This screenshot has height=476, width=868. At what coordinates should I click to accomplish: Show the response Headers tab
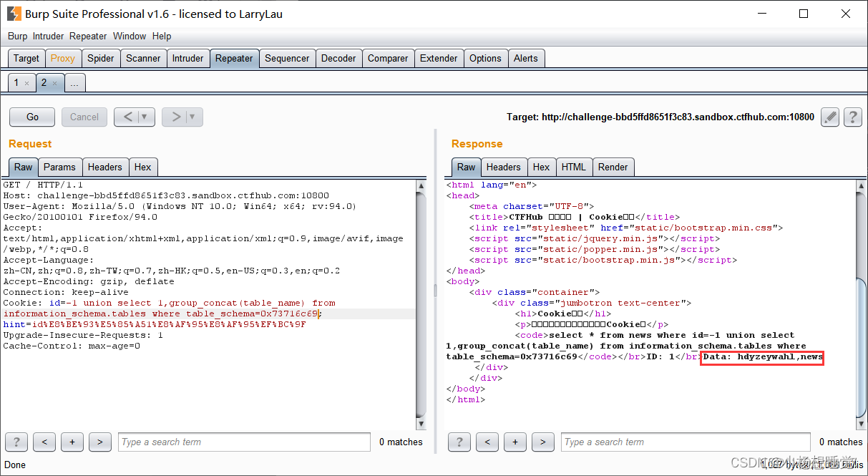504,167
